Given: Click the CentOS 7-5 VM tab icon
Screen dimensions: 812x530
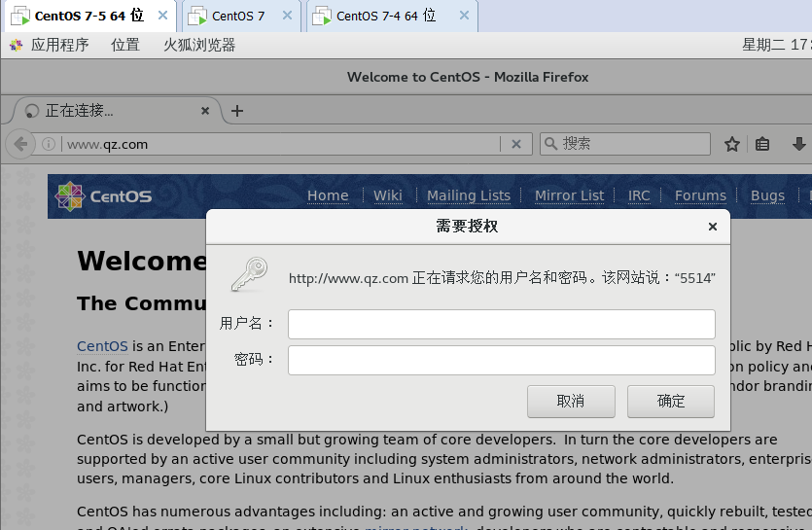Looking at the screenshot, I should click(x=20, y=17).
